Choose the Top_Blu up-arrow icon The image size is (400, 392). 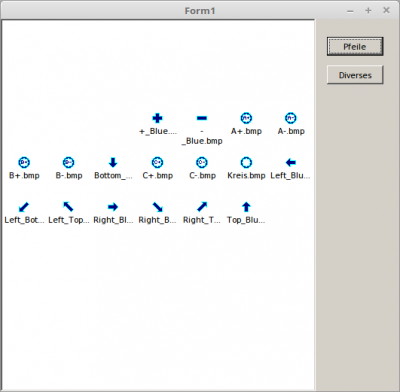click(x=246, y=207)
